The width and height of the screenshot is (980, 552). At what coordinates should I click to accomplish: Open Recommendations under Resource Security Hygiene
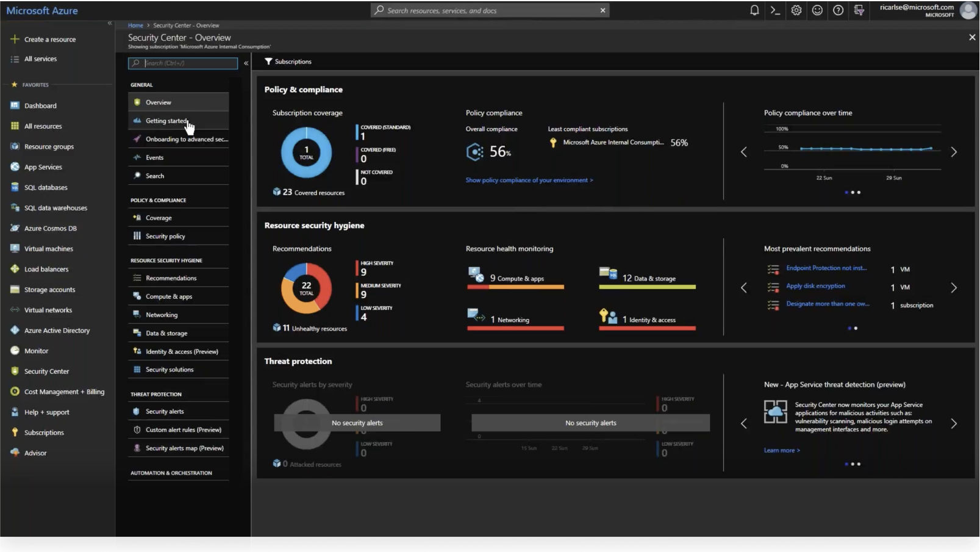[178, 278]
